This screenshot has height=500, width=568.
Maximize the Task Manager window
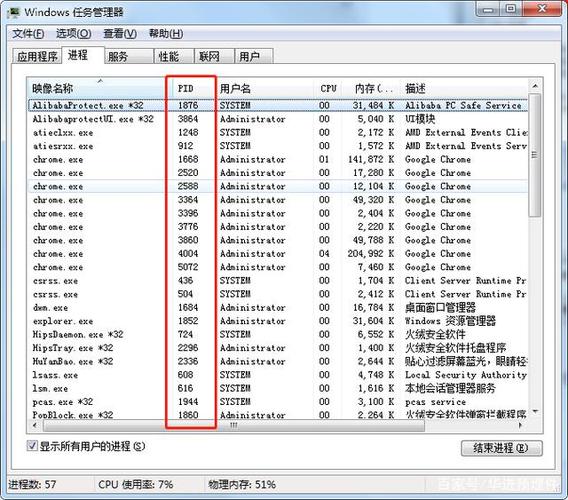pyautogui.click(x=511, y=9)
